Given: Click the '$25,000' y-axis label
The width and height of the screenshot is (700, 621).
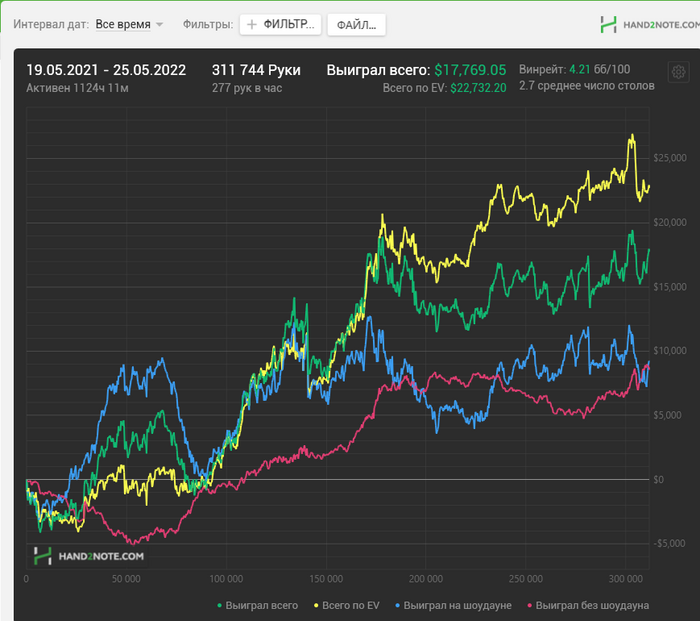Looking at the screenshot, I should pyautogui.click(x=670, y=158).
